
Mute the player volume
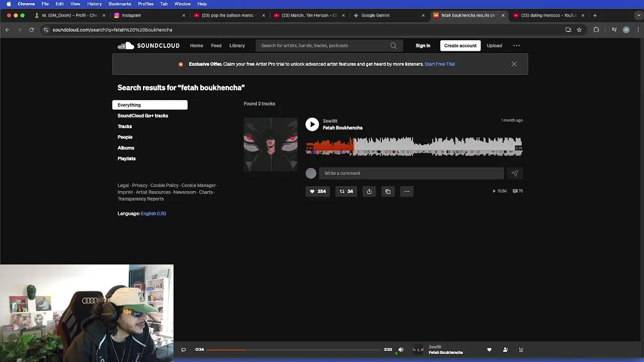[x=401, y=350]
